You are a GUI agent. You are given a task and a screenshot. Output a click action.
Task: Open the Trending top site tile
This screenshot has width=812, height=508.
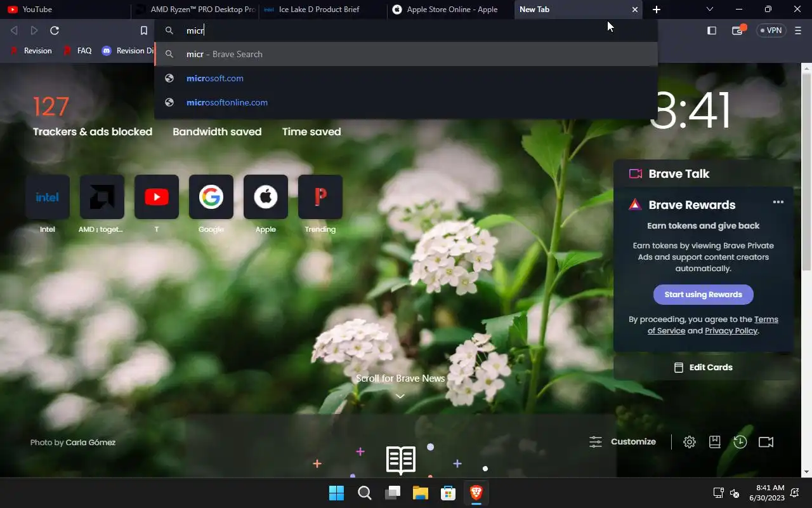[320, 197]
